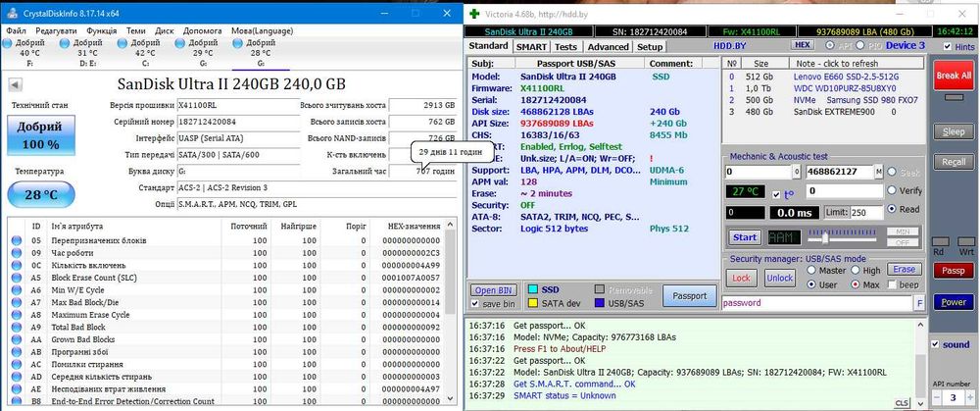This screenshot has width=980, height=411.
Task: Select the API mode radio button
Action: tap(830, 45)
